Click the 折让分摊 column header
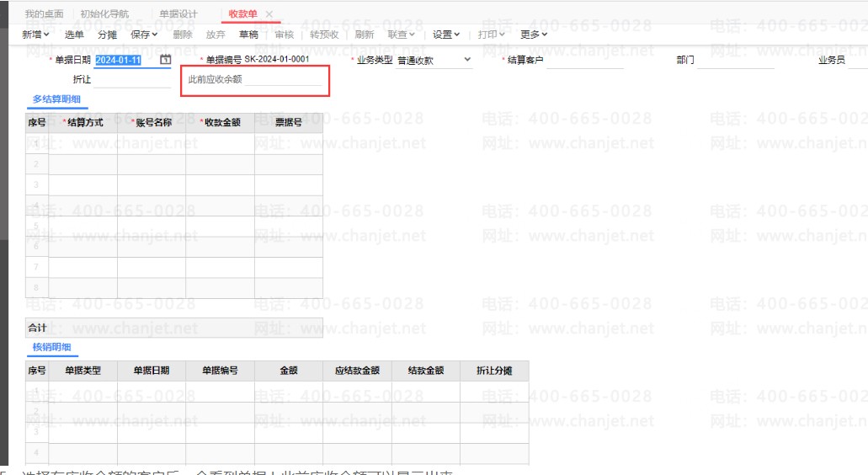Screen dimensions: 868x475 click(x=494, y=371)
